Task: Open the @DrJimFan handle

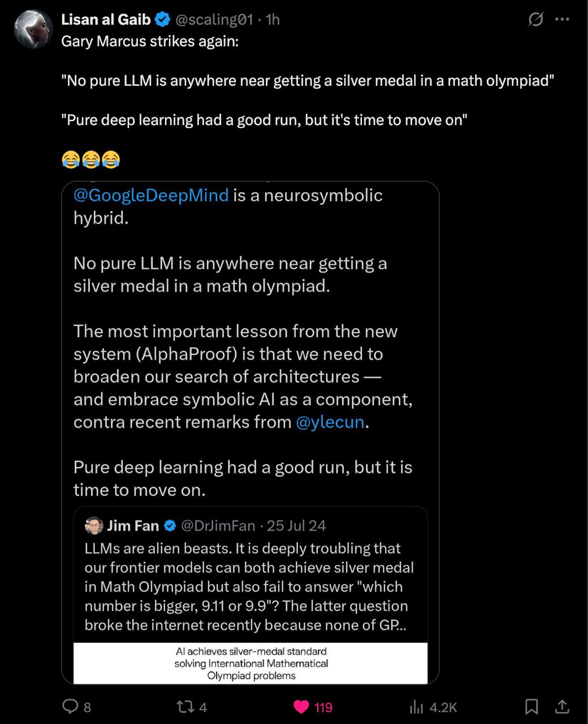Action: tap(218, 525)
